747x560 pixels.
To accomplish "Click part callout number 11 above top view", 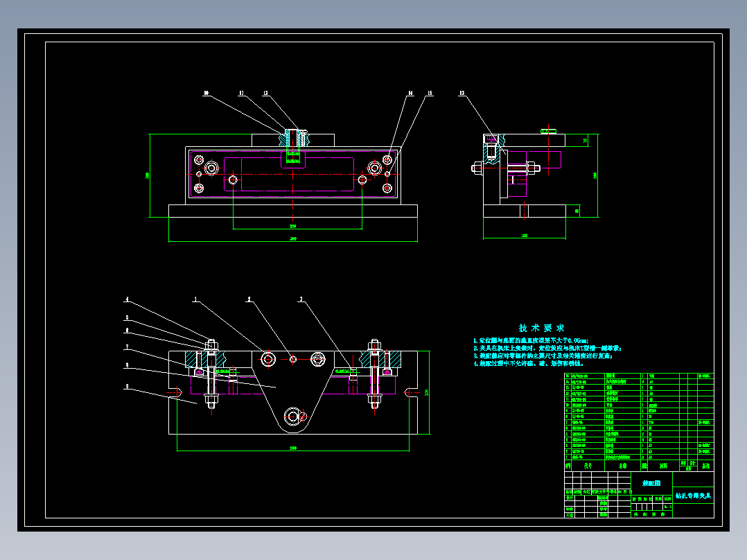I will [x=242, y=93].
